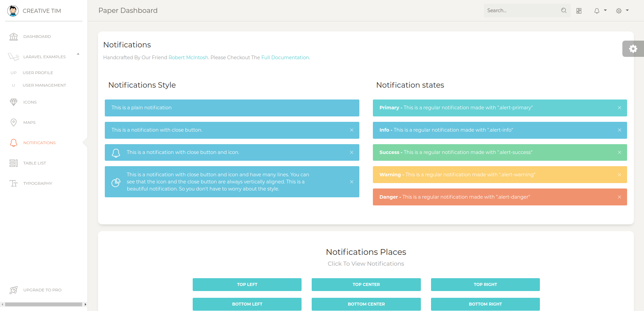The image size is (644, 311).
Task: Click the Typography sidebar icon
Action: pyautogui.click(x=14, y=183)
